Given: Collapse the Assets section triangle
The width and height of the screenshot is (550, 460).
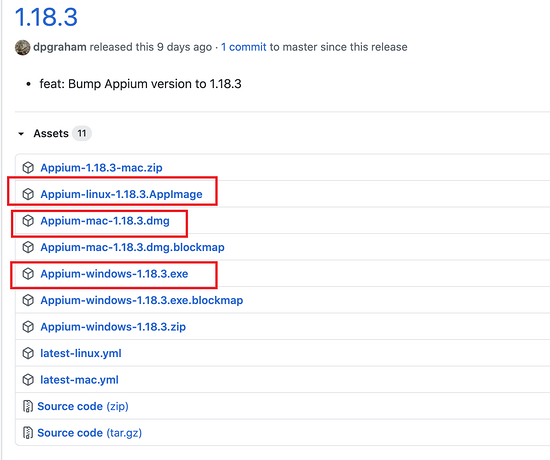Looking at the screenshot, I should coord(21,134).
